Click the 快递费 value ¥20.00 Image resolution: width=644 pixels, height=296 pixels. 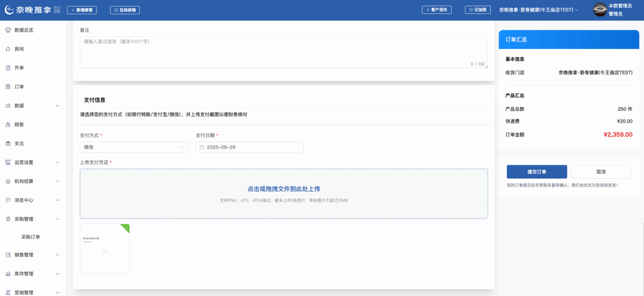coord(624,122)
